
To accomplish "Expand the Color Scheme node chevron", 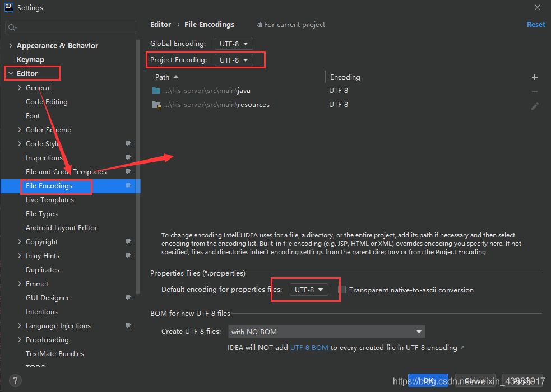I will click(20, 129).
